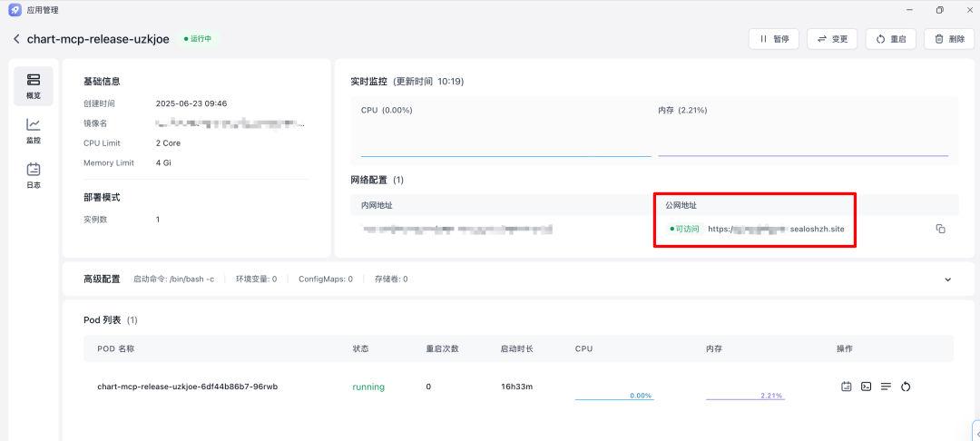Restart the pod with circular arrow icon

(906, 387)
